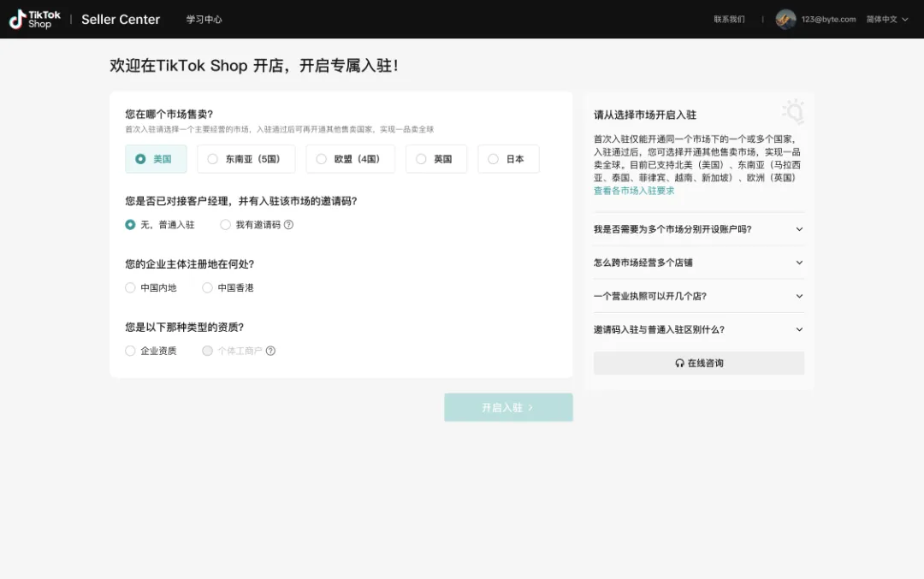Screen dimensions: 924x579
Task: Click help icon next to 我有邀请码
Action: 288,224
